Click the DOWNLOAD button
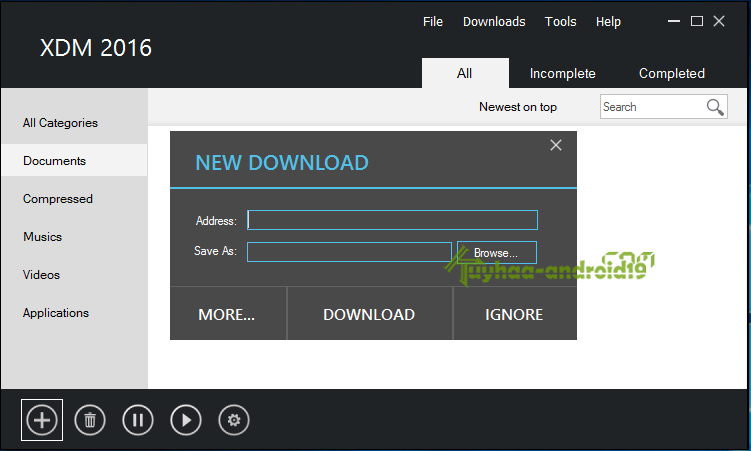Viewport: 751px width, 451px height. (x=369, y=314)
